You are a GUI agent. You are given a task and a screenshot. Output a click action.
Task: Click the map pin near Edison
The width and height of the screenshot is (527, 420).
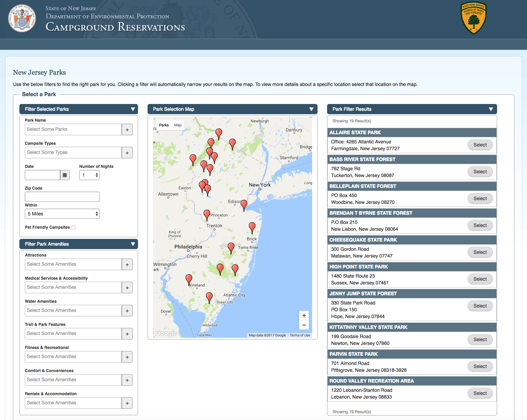(244, 205)
